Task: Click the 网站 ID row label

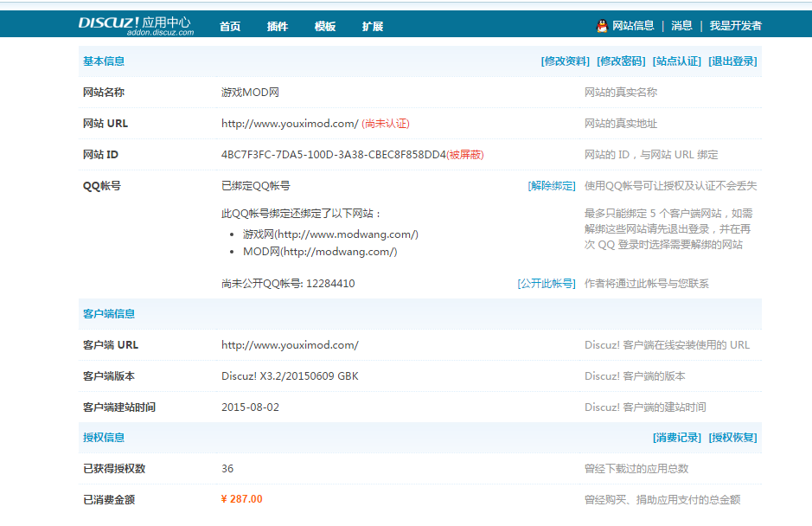Action: click(x=100, y=155)
